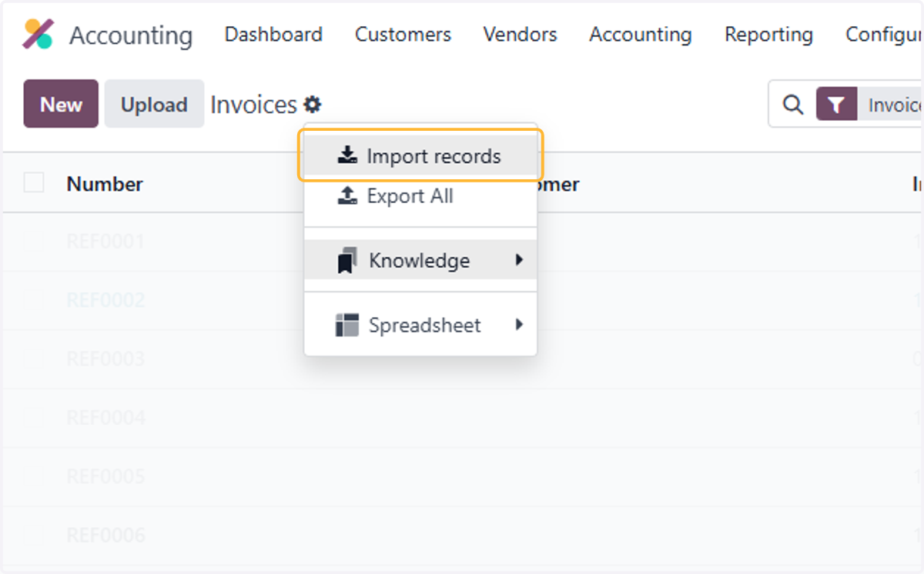This screenshot has width=924, height=574.
Task: Open the Vendors menu
Action: click(x=520, y=35)
